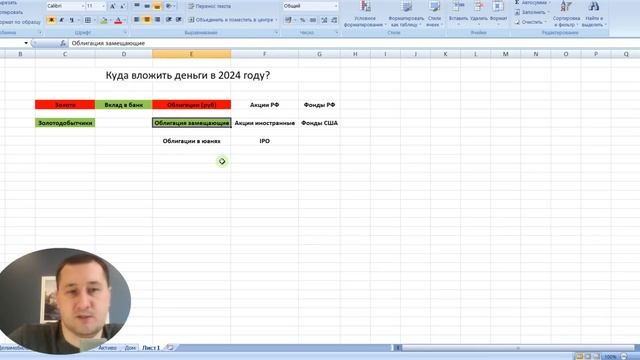Viewport: 640px width, 360px height.
Task: Open the Очистить clear menu
Action: (530, 22)
